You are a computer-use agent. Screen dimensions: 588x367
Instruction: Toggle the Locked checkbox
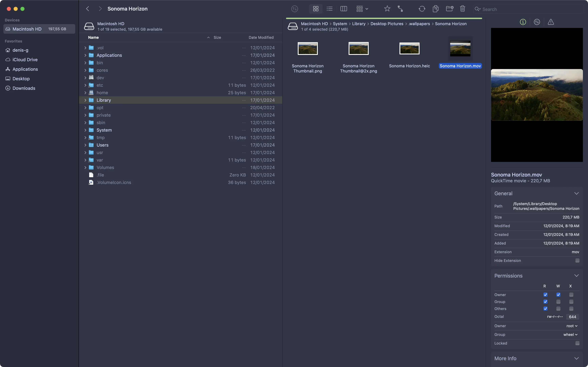577,343
